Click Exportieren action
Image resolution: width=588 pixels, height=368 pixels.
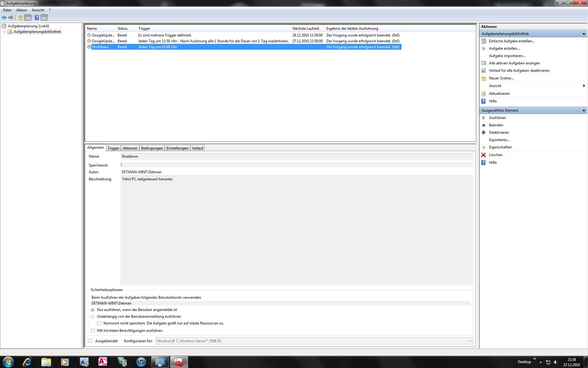tap(499, 140)
